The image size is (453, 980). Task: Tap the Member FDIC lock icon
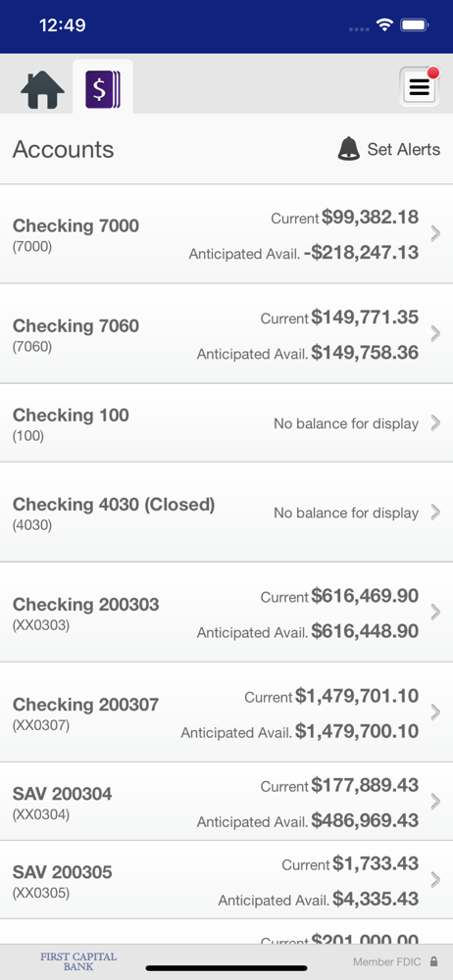coord(434,962)
